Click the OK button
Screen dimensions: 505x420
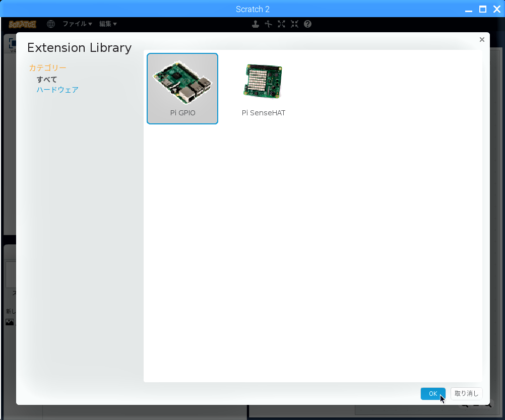tap(433, 394)
